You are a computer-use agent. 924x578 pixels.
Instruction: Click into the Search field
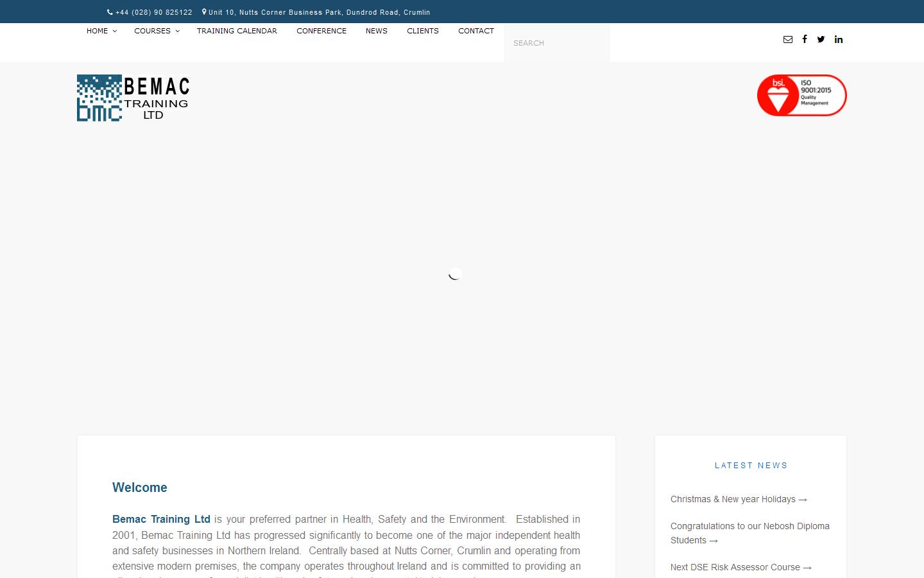click(556, 43)
